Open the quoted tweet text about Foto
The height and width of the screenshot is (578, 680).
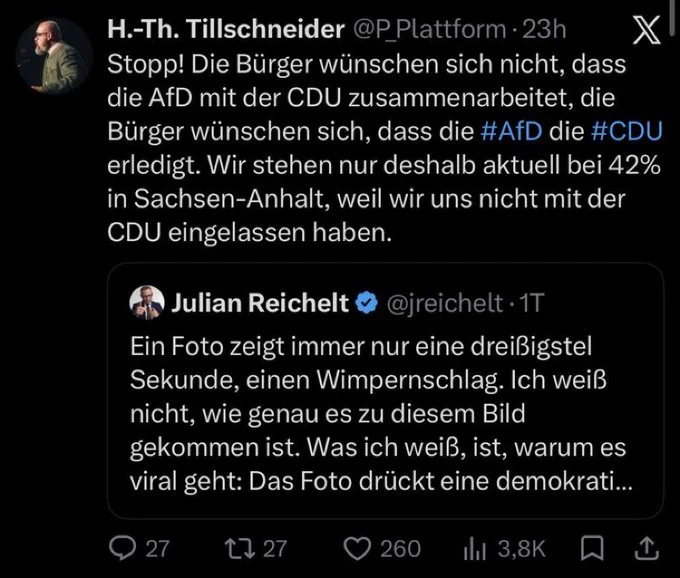(381, 414)
